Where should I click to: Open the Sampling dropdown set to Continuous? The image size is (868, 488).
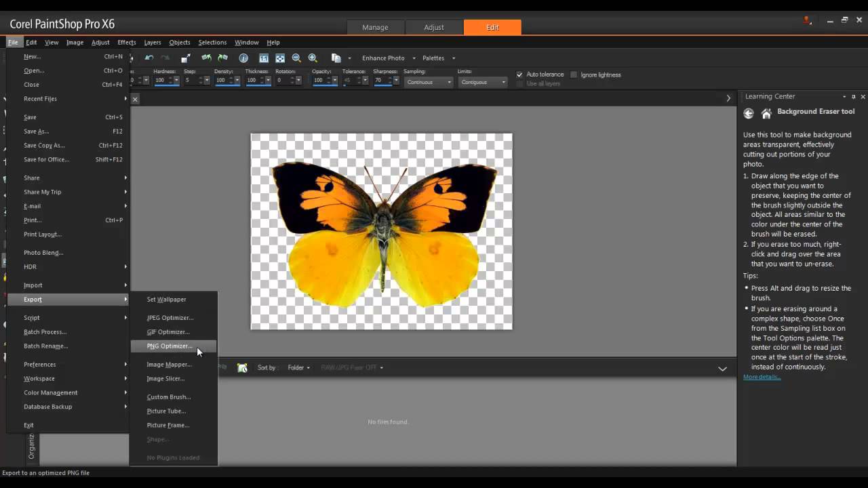[428, 81]
